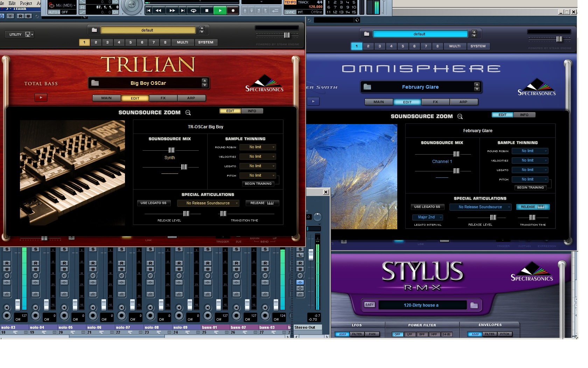Enable Read automation on solo-04 channel
588x368 pixels.
click(35, 263)
